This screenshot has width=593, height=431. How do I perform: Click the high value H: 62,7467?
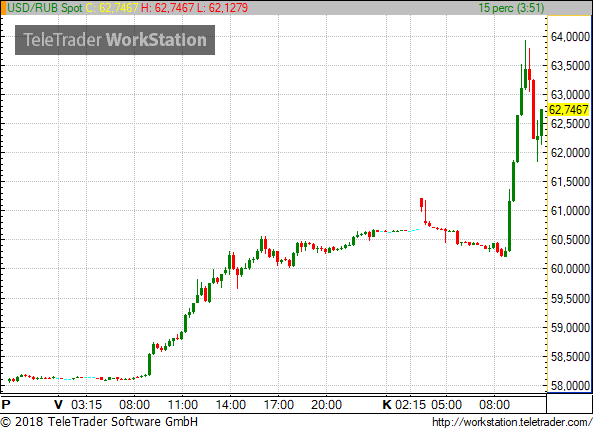(168, 8)
